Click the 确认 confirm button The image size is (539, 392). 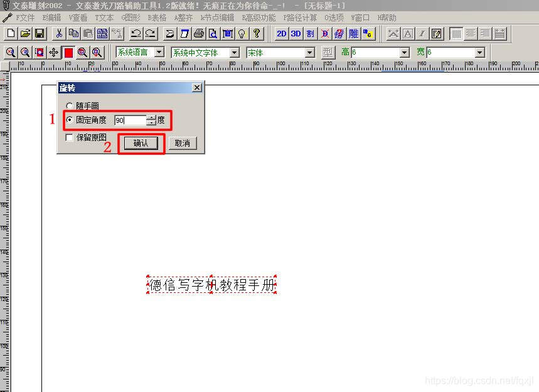pyautogui.click(x=141, y=143)
